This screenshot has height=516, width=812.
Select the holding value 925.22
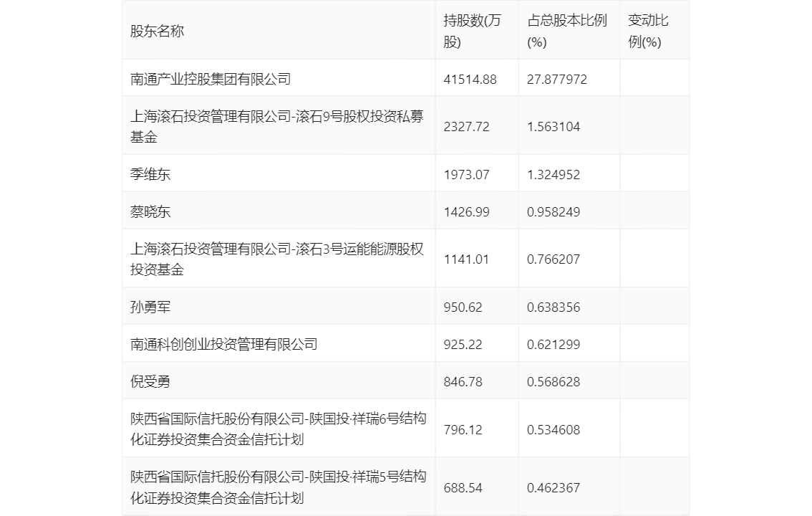click(x=463, y=345)
